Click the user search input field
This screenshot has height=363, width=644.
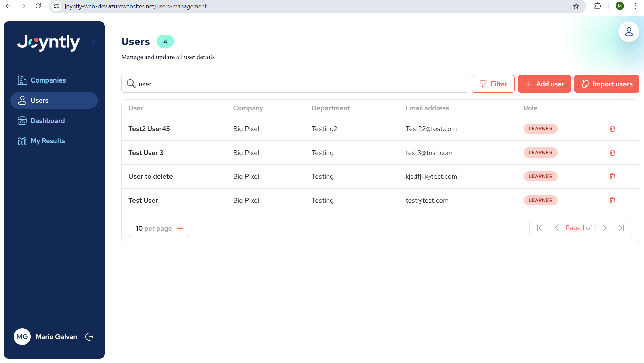click(299, 84)
